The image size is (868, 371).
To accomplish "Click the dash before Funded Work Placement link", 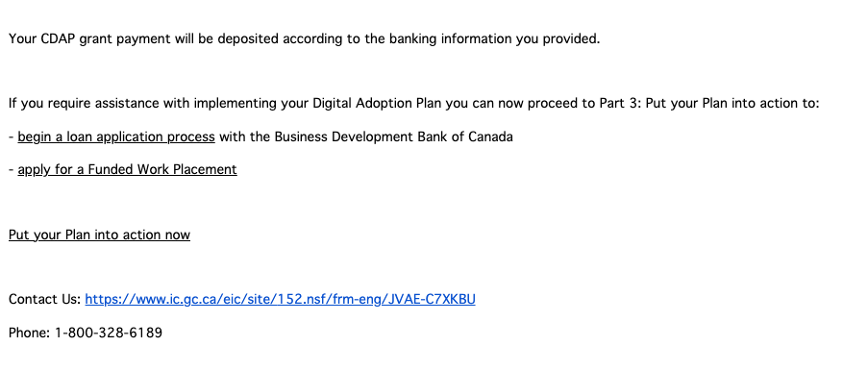I will [x=12, y=170].
